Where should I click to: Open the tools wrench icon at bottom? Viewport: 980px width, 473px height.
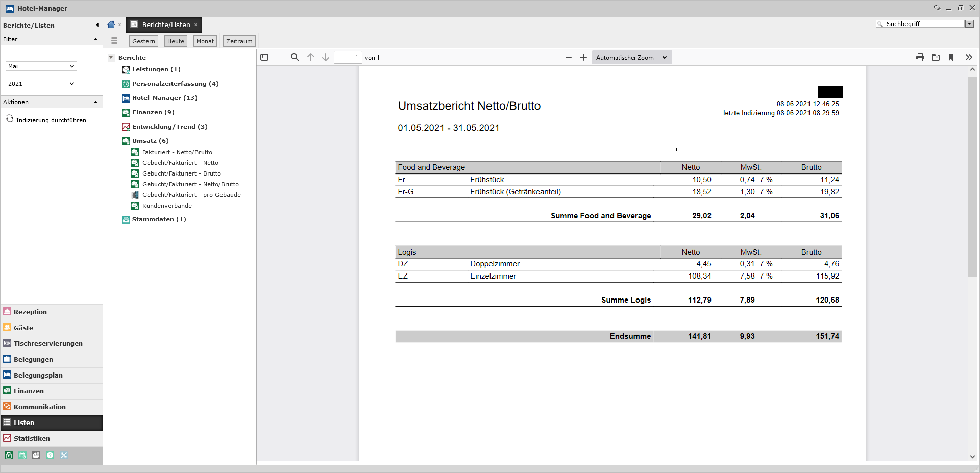pos(64,455)
